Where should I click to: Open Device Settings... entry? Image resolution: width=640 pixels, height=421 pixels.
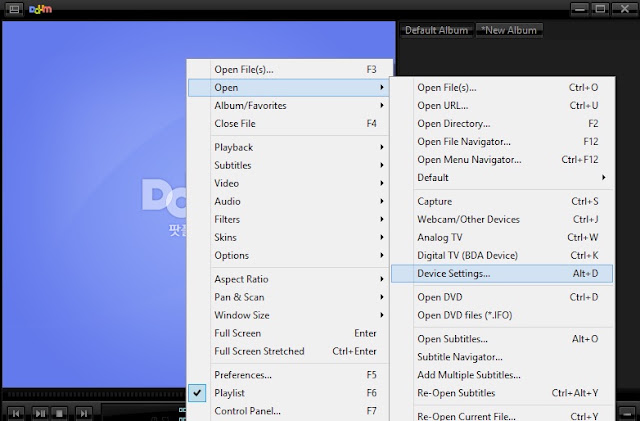(x=502, y=273)
